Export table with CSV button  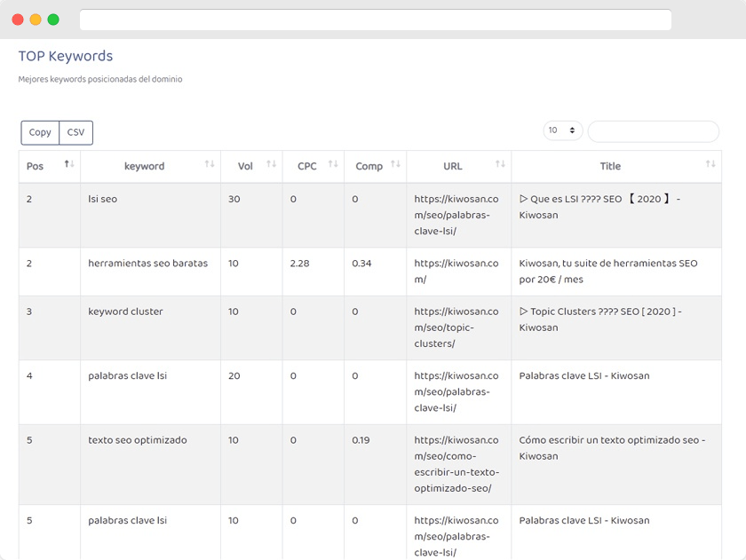[75, 132]
